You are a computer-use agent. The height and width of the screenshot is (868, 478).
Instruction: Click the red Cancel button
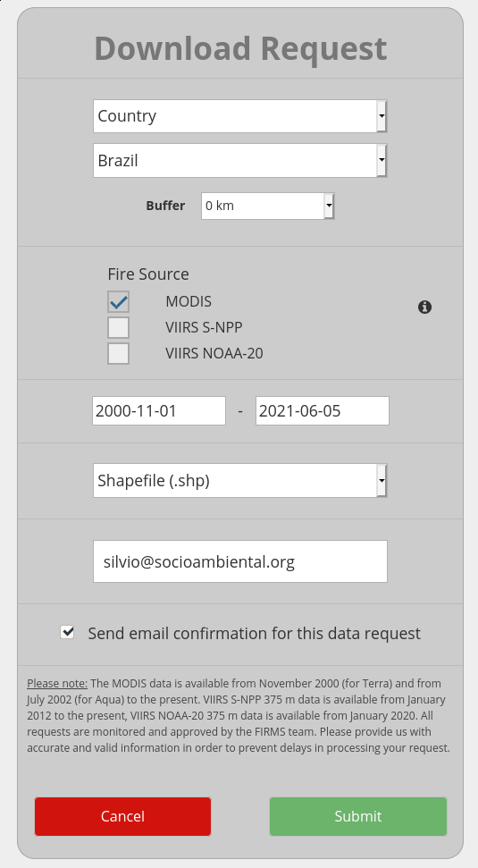click(x=122, y=816)
